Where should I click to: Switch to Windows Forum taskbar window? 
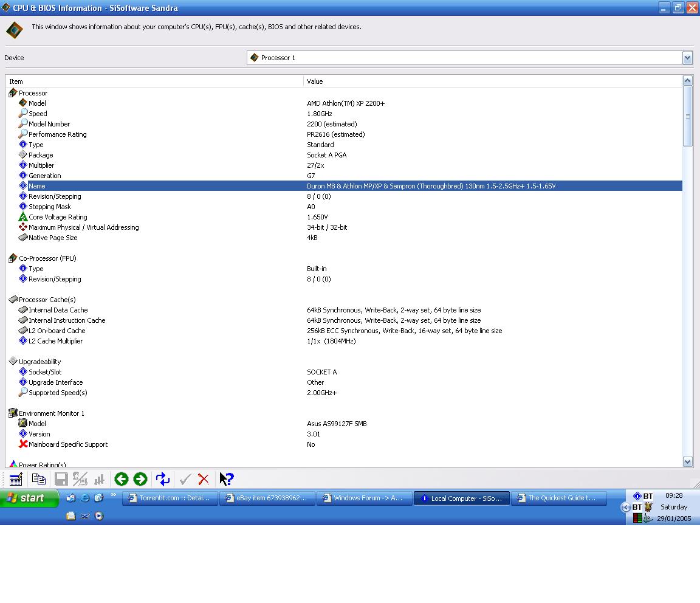click(x=365, y=498)
